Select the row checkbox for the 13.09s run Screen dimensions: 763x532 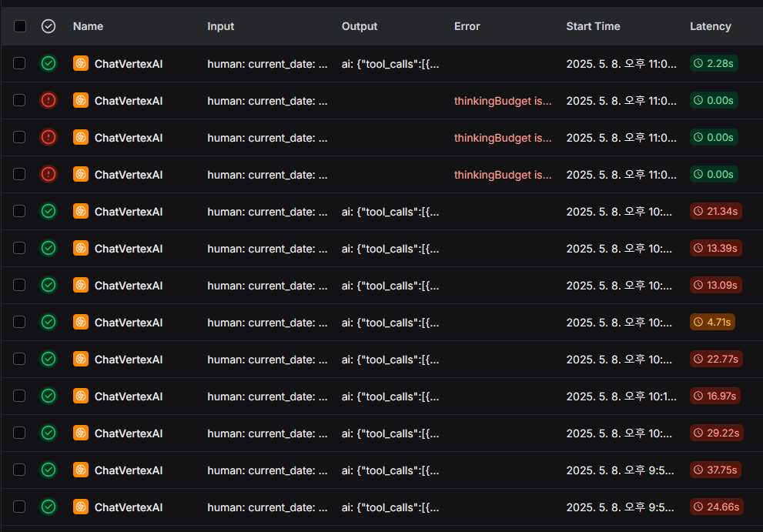[x=19, y=285]
